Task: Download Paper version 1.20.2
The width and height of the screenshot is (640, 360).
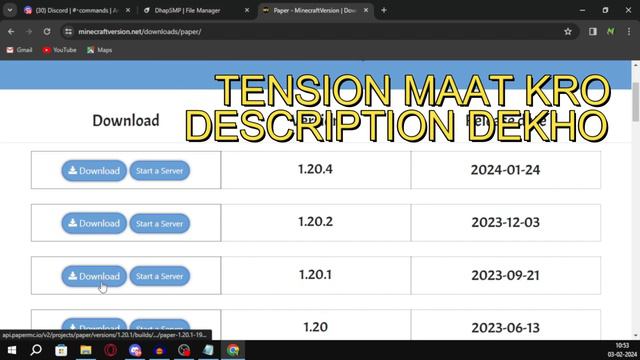Action: point(94,223)
